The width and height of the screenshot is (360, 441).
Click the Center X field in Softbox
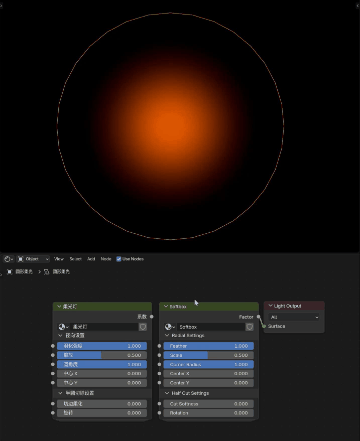point(209,374)
